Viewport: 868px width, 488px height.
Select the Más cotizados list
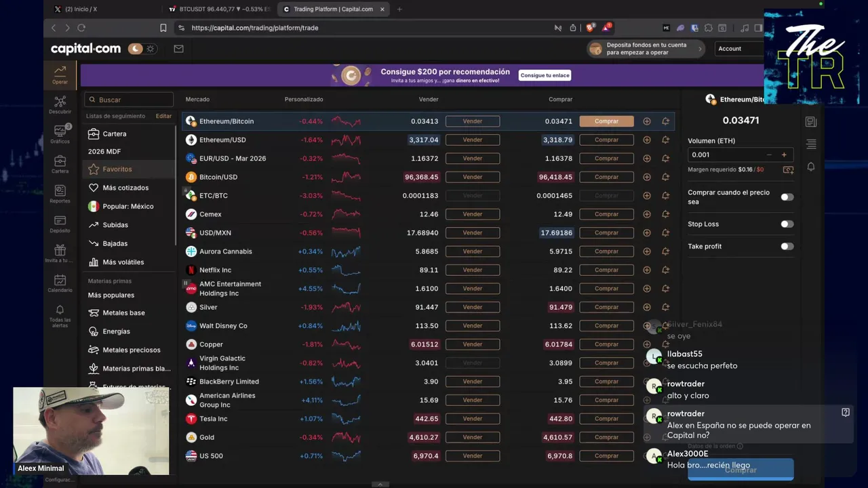[129, 188]
